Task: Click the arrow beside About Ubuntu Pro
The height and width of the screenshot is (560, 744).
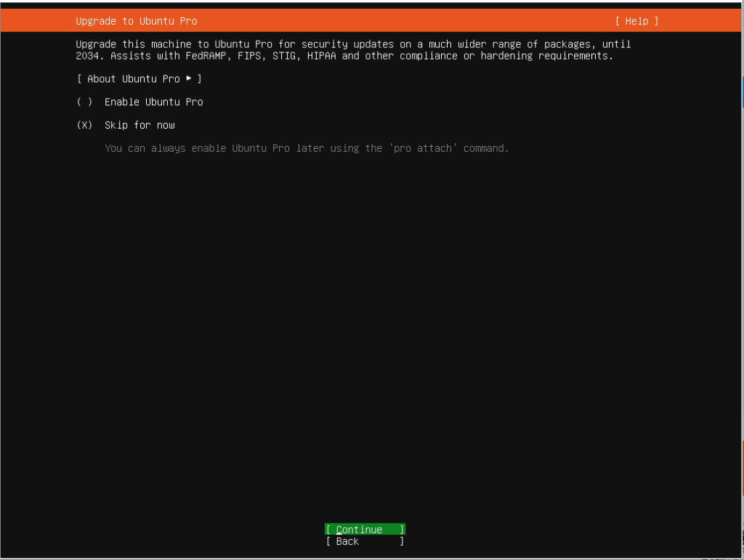Action: point(189,78)
